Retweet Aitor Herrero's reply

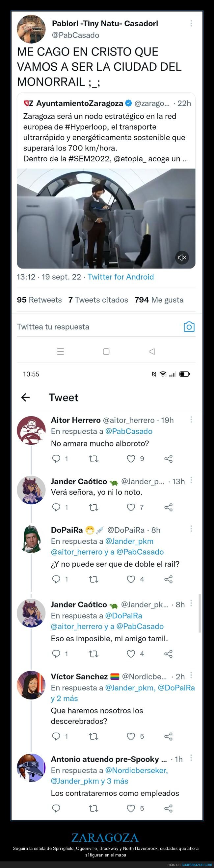(94, 459)
